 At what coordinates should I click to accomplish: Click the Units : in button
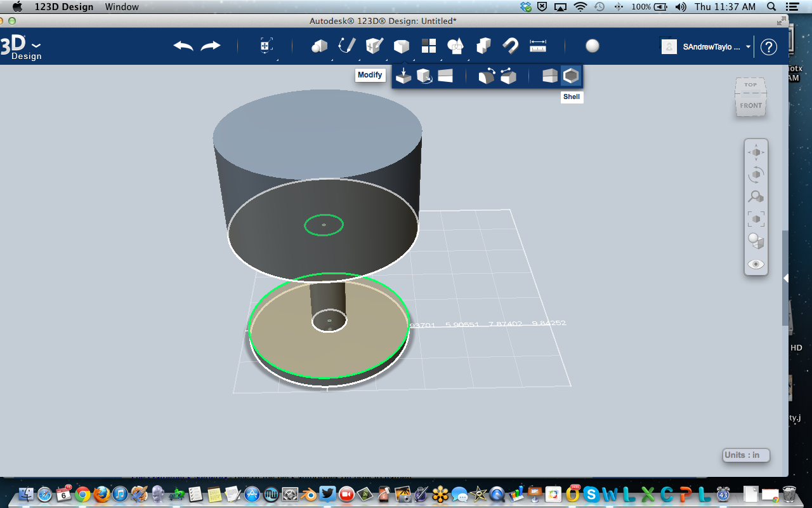tap(745, 455)
